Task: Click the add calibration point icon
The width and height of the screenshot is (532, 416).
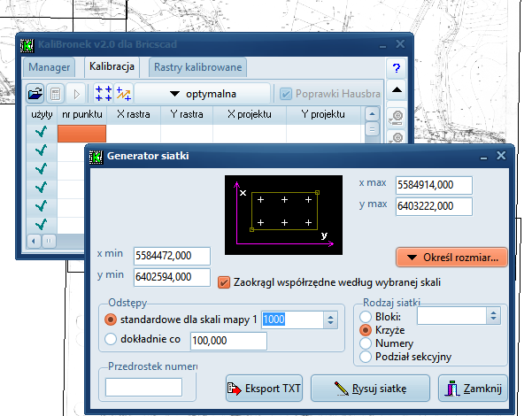Action: pos(123,93)
